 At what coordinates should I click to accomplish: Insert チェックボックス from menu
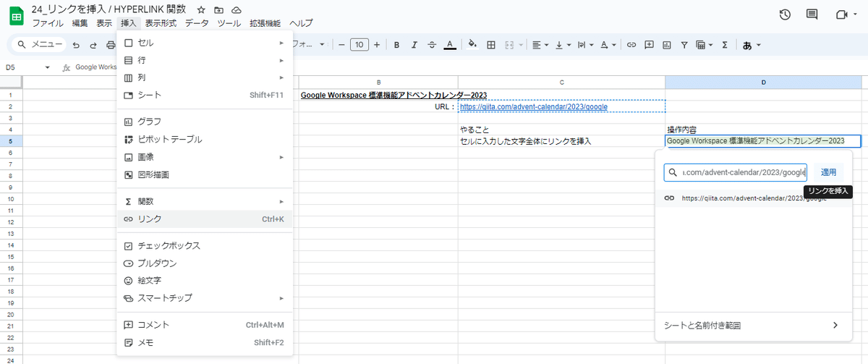[205, 245]
